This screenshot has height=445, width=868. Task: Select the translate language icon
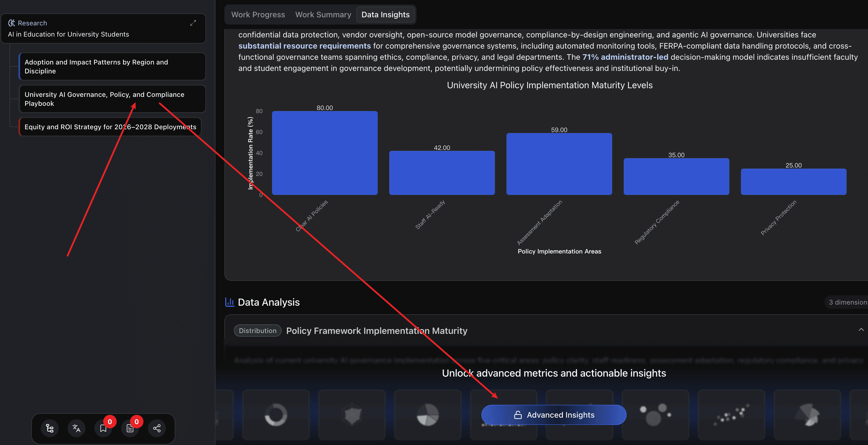pos(76,429)
